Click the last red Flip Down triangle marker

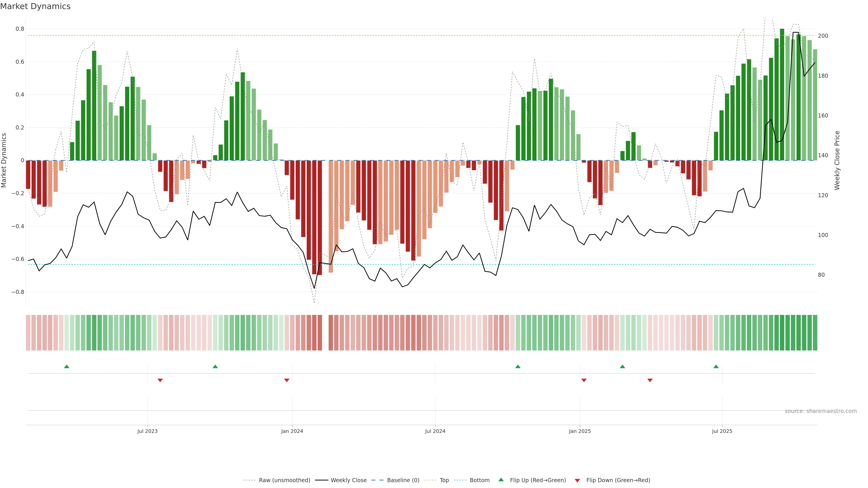(x=650, y=380)
